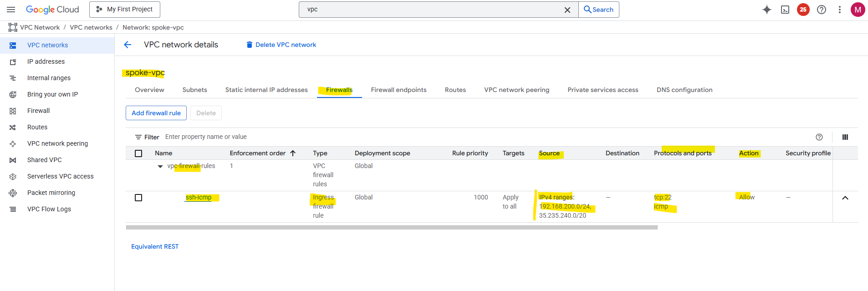Toggle the select-all checkbox in table header
Image resolution: width=868 pixels, height=291 pixels.
(x=138, y=153)
